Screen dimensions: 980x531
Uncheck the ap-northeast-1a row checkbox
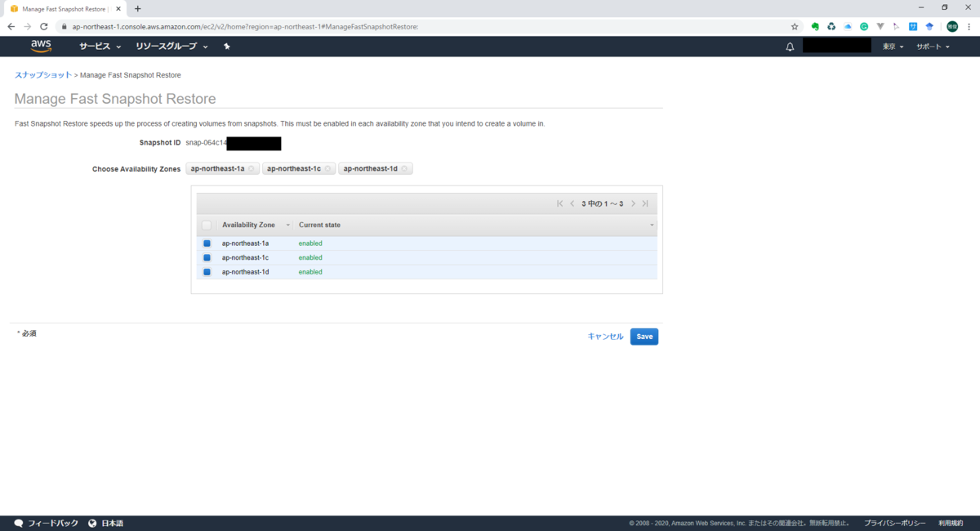click(207, 243)
